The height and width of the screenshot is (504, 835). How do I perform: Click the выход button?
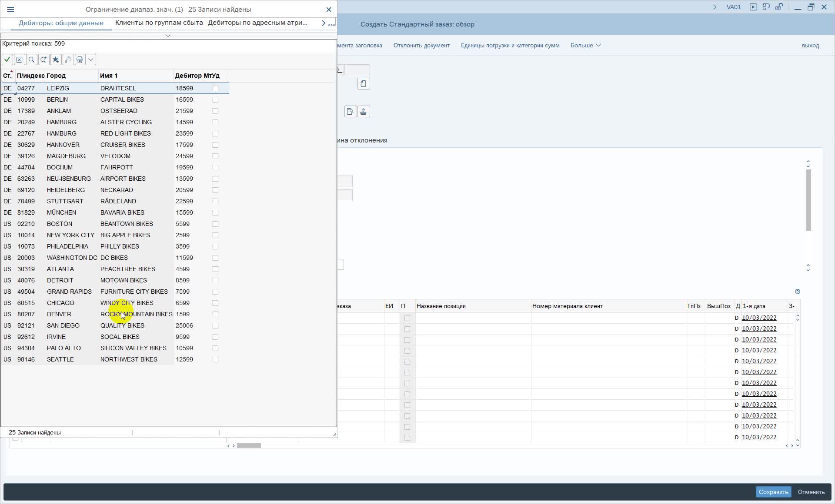810,45
